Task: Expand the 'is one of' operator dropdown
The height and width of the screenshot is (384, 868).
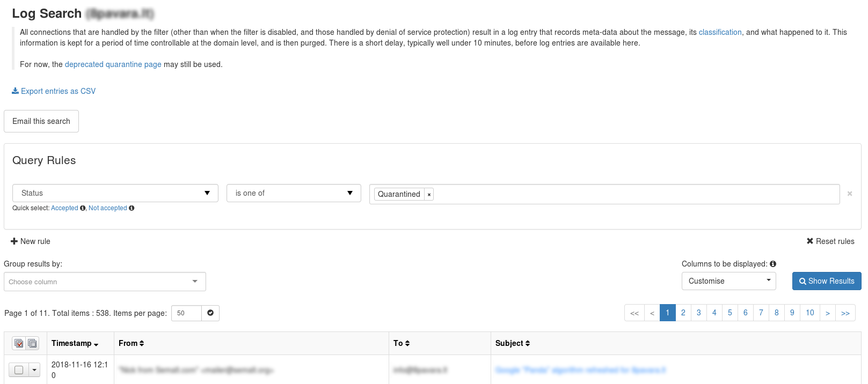Action: tap(294, 193)
